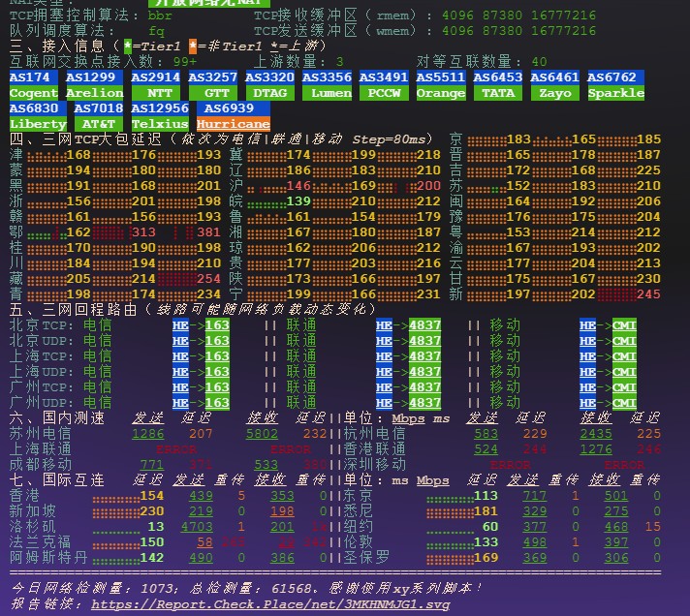Click the 5802 receive speed for 苏州电信
The width and height of the screenshot is (690, 616).
coord(262,434)
